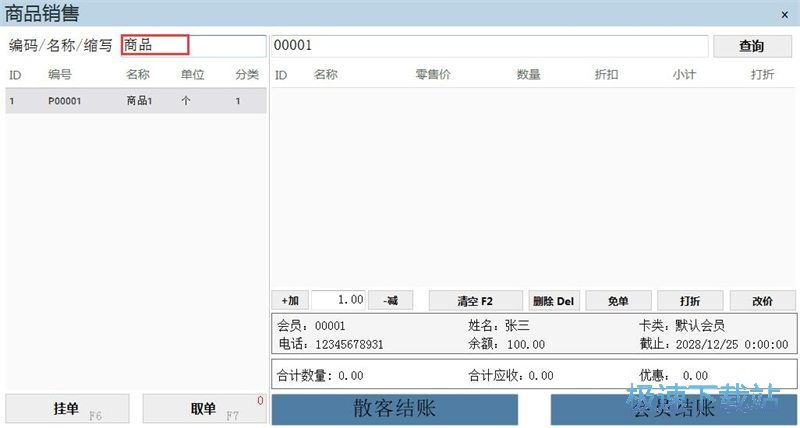Click the 姓名: 张三 member name text

click(498, 325)
